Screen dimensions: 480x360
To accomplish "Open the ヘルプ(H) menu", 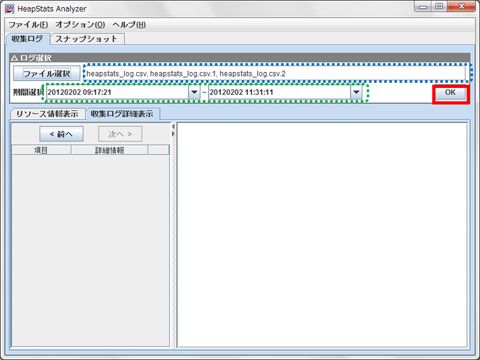I will click(x=129, y=25).
